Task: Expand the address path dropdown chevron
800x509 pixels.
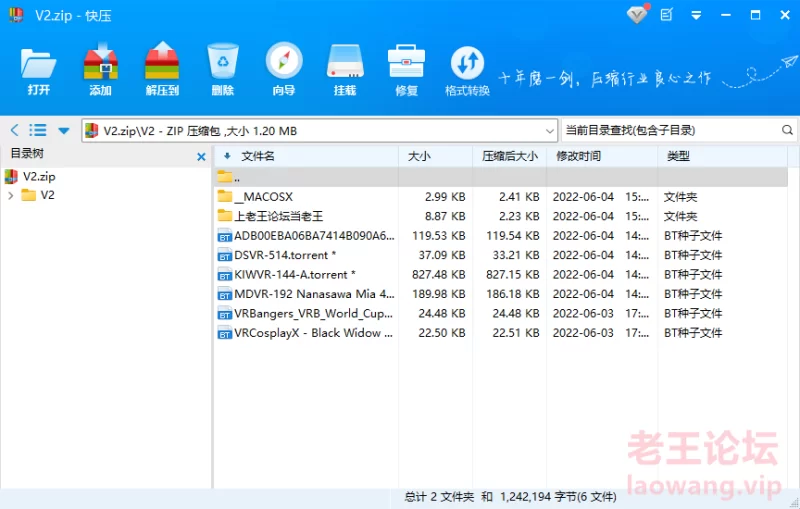Action: tap(549, 131)
